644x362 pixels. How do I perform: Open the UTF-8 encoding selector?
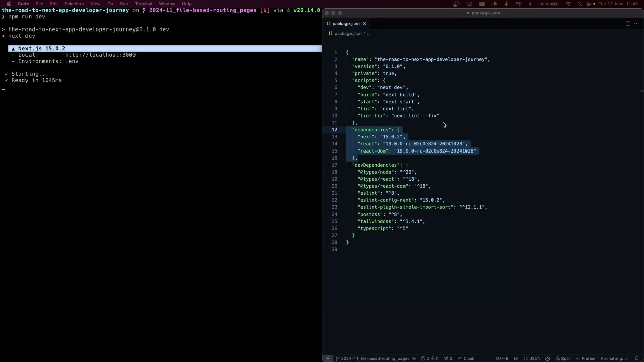pyautogui.click(x=502, y=358)
